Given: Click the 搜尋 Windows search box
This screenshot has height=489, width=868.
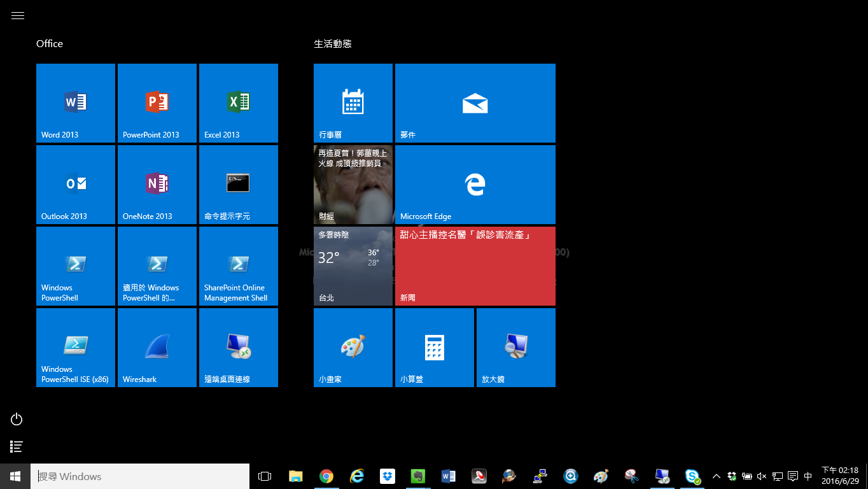Looking at the screenshot, I should [140, 476].
